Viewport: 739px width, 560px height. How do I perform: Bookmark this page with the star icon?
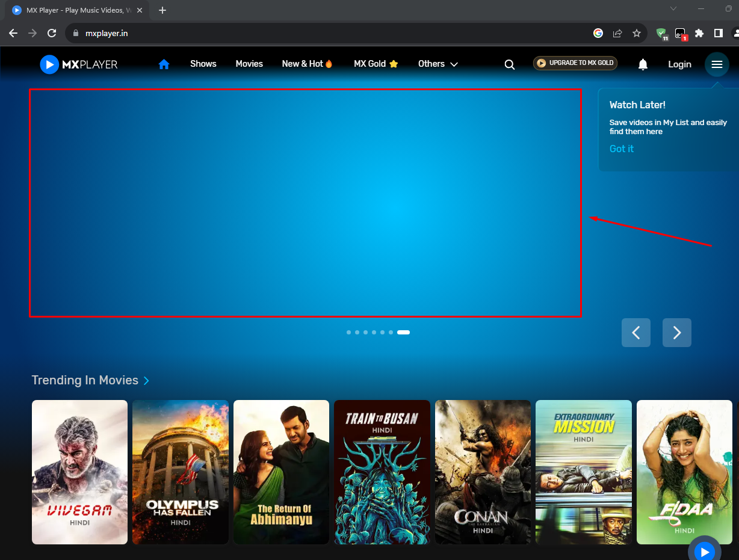636,34
